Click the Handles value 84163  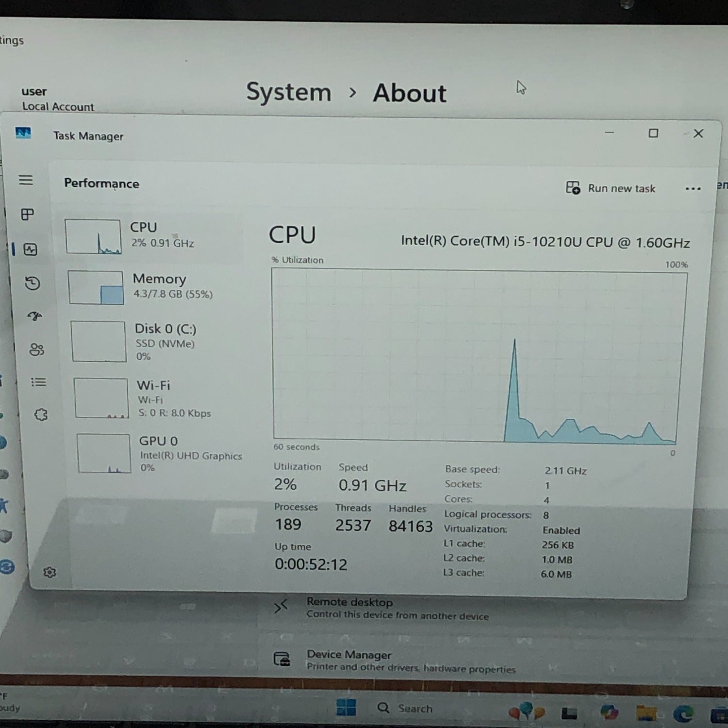[411, 526]
